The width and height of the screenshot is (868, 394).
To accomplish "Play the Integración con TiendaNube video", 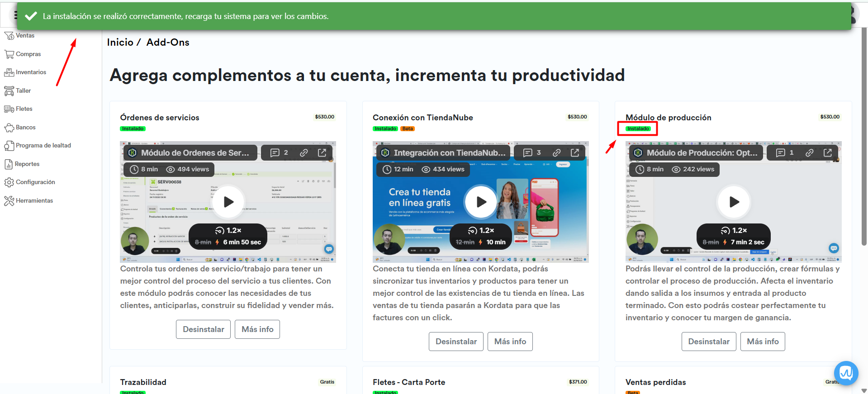I will (x=481, y=202).
